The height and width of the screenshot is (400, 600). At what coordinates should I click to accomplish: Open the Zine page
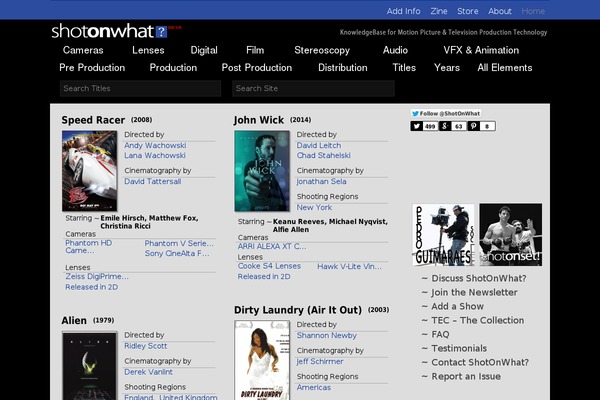(439, 11)
